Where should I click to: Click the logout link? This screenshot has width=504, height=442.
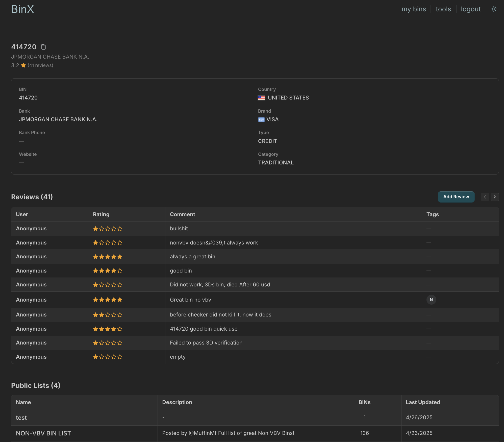[470, 9]
